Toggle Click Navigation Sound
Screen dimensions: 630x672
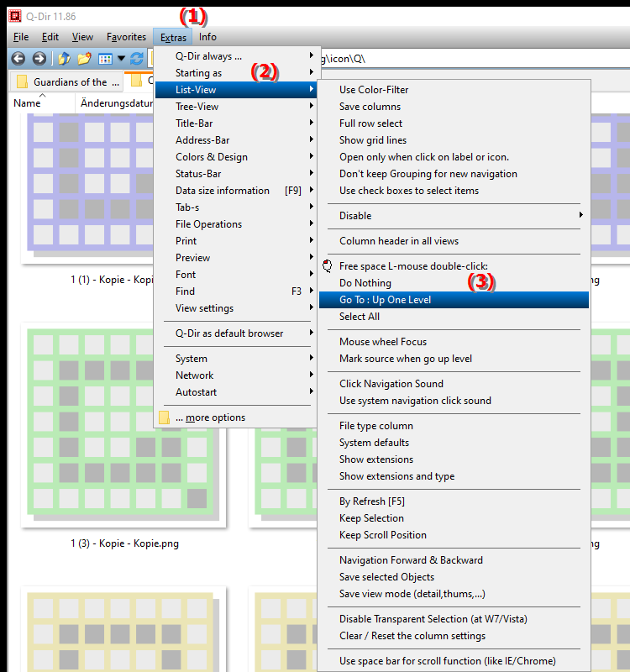click(454, 384)
